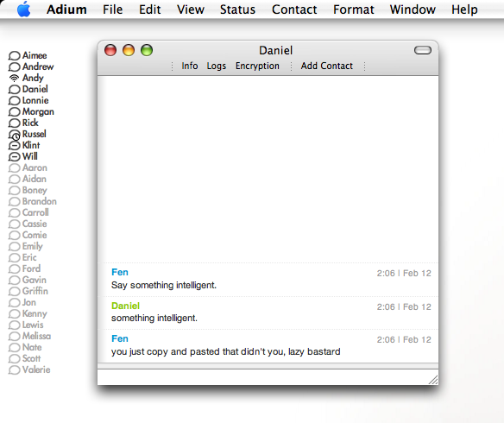The height and width of the screenshot is (423, 504).
Task: Click Boney's offline status icon
Action: click(x=14, y=191)
